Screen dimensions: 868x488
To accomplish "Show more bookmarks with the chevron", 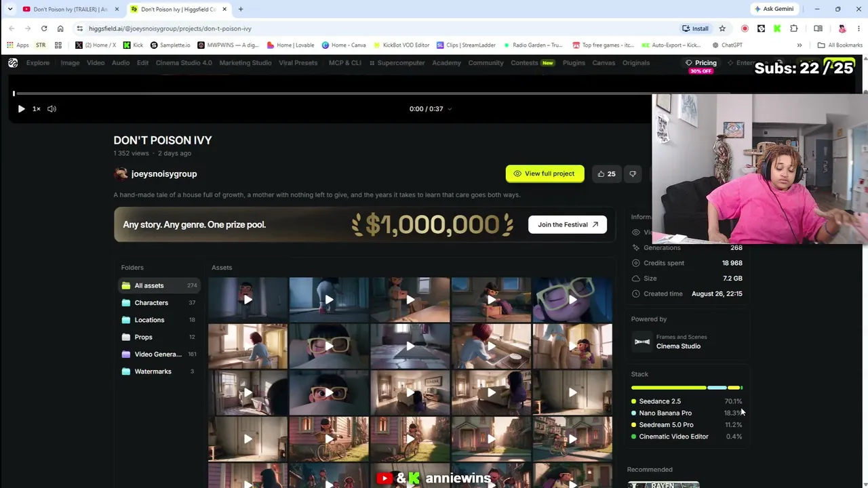I will click(800, 45).
